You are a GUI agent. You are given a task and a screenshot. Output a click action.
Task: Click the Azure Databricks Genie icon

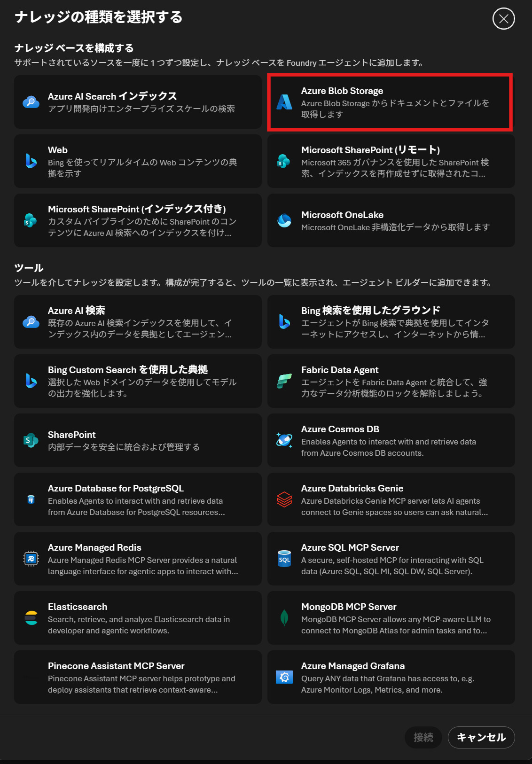[x=284, y=499]
